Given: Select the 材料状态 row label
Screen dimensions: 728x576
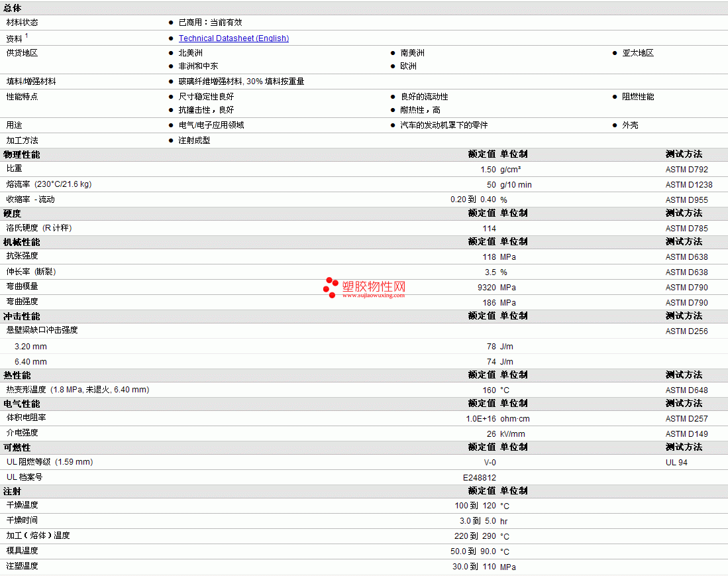Looking at the screenshot, I should [x=23, y=23].
